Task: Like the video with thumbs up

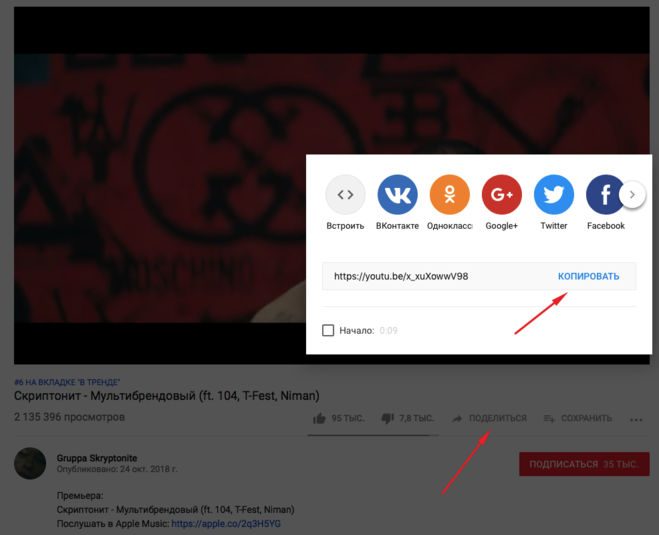Action: 320,418
